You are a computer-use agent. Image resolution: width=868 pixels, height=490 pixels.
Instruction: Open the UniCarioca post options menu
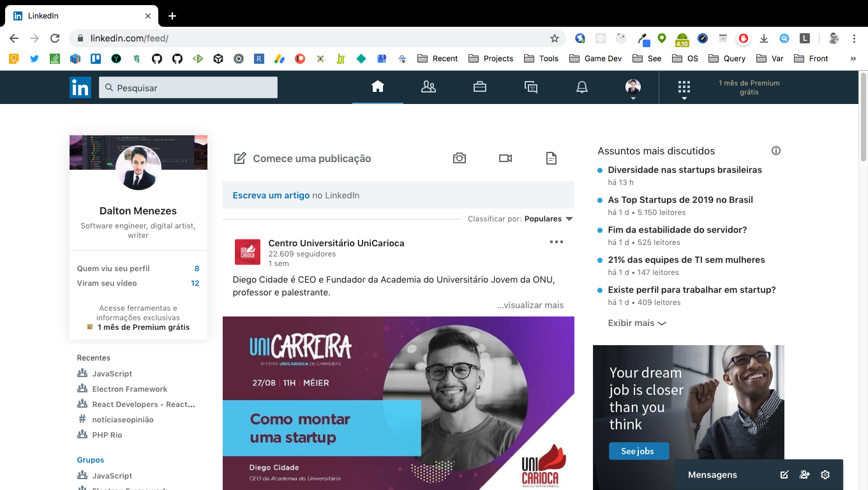tap(556, 241)
